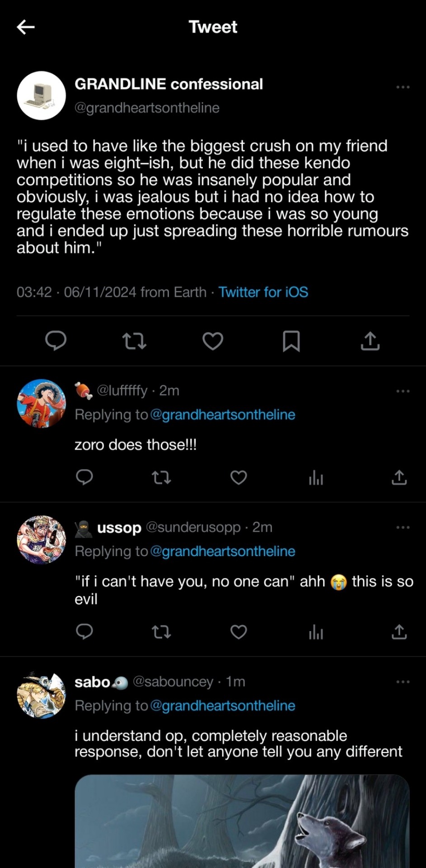426x868 pixels.
Task: Like ussop's "this is so evil" reply
Action: (239, 632)
